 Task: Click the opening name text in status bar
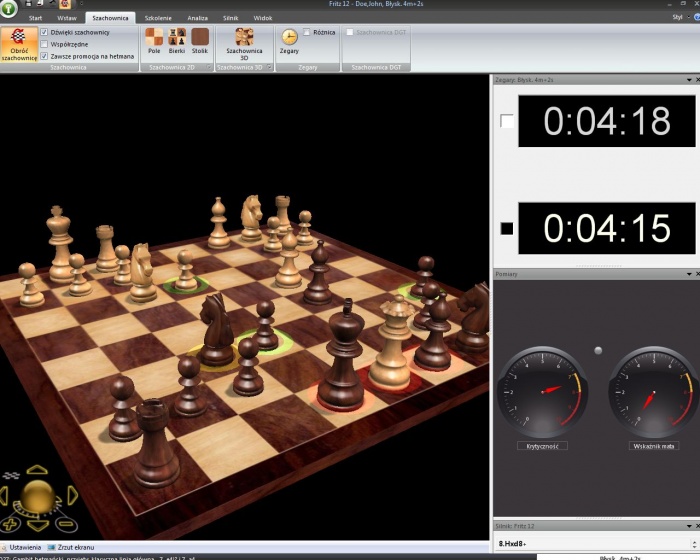(x=97, y=558)
